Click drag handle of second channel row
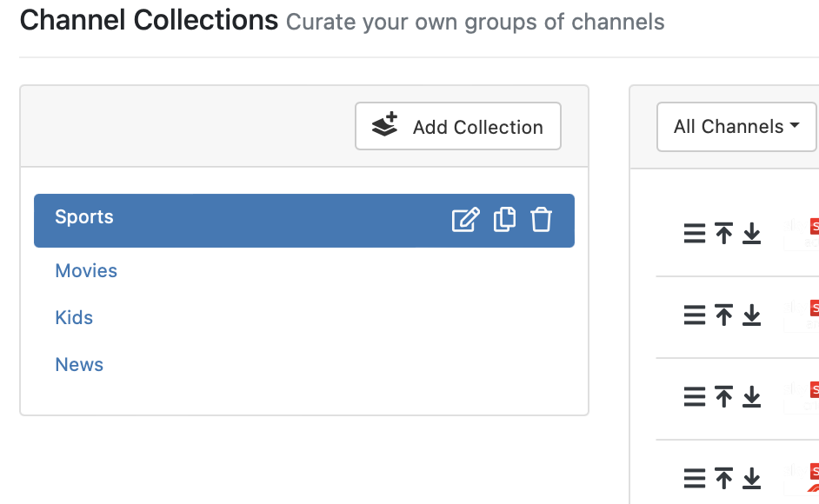819x504 pixels. point(695,315)
